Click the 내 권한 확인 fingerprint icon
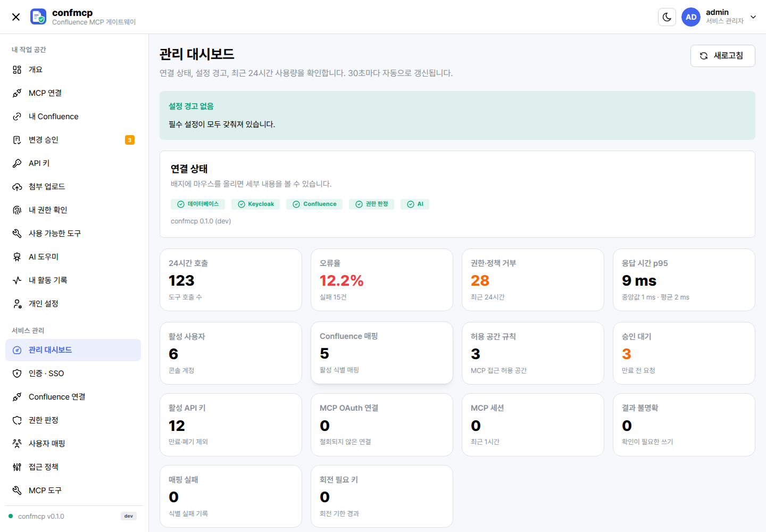This screenshot has height=532, width=766. (17, 210)
